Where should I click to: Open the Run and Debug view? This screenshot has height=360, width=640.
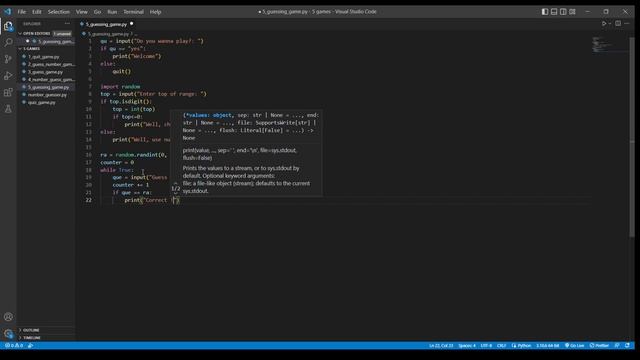[x=8, y=76]
